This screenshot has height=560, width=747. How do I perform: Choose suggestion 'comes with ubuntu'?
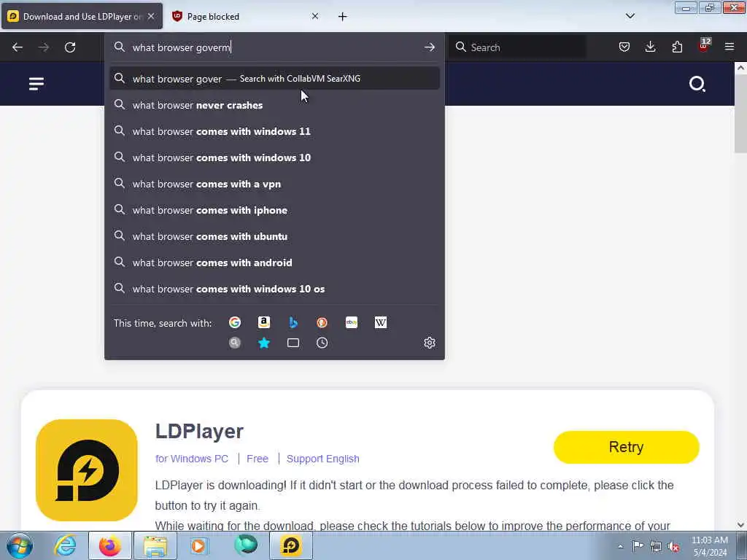coord(274,236)
